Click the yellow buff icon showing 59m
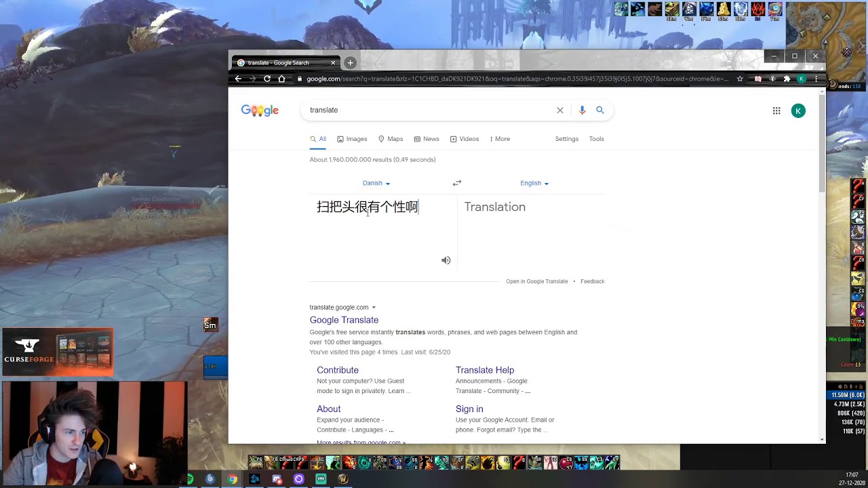The height and width of the screenshot is (488, 868). (x=724, y=10)
